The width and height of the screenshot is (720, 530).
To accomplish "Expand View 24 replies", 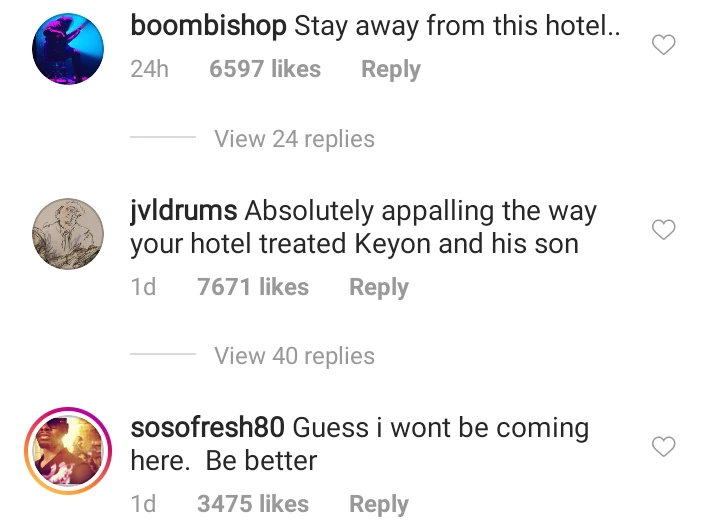I will tap(294, 139).
